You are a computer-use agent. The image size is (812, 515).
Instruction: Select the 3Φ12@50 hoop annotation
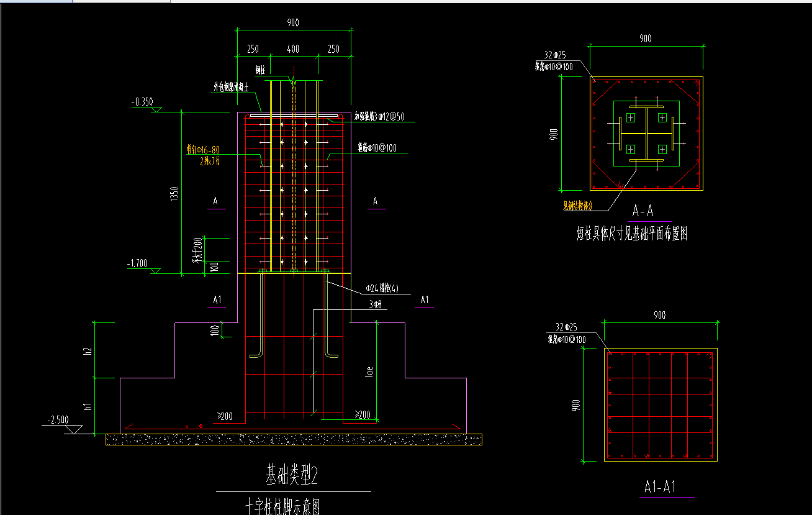point(379,116)
